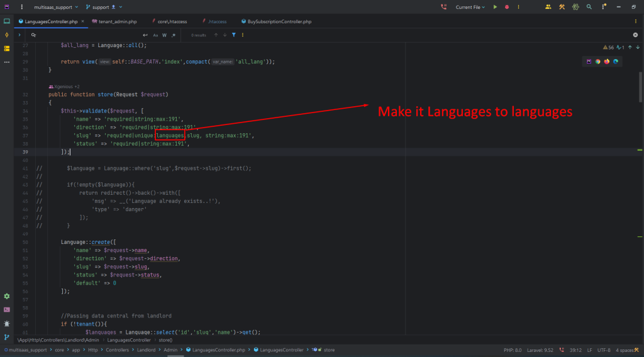Click the Xgenious +2 author hint
The height and width of the screenshot is (357, 644).
click(x=65, y=87)
